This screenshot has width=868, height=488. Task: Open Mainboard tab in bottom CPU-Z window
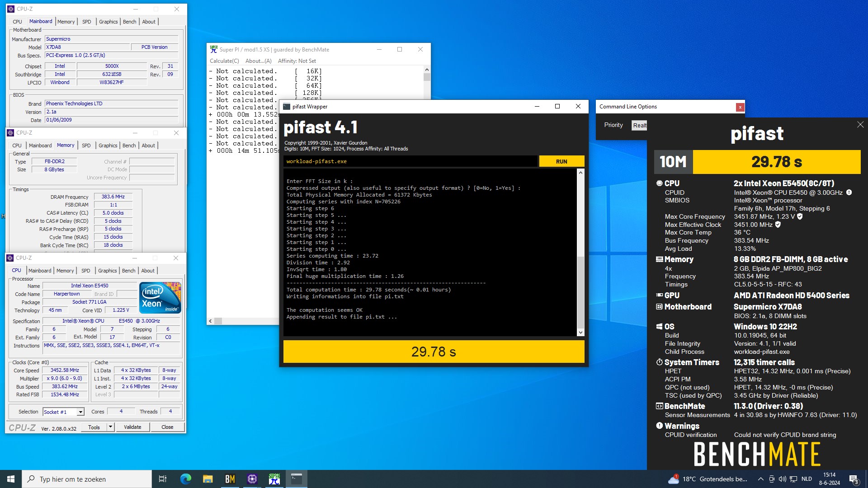point(40,271)
